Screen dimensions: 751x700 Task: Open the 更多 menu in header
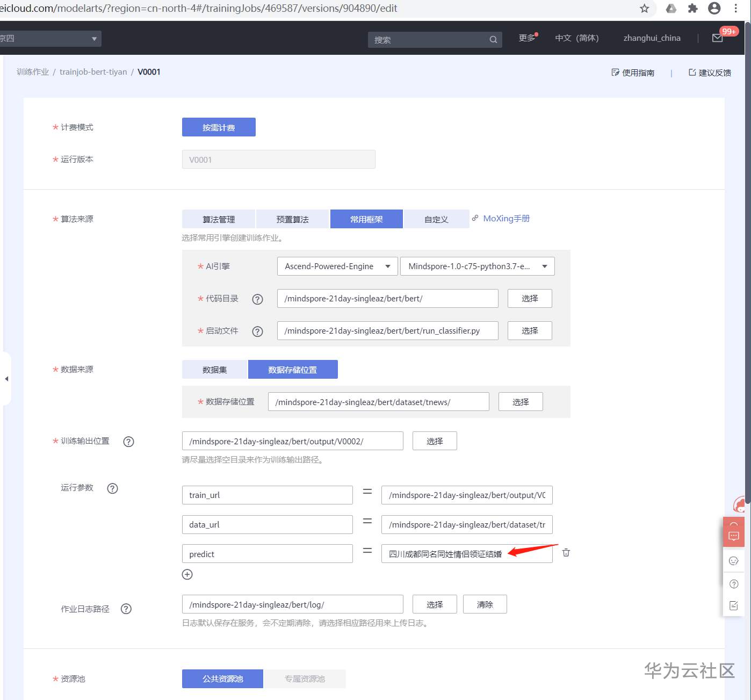(528, 38)
